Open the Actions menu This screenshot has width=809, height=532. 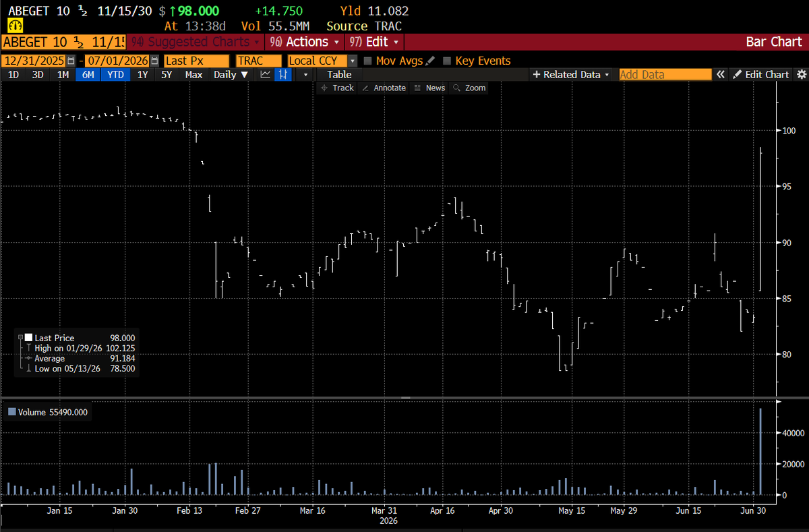coord(304,42)
